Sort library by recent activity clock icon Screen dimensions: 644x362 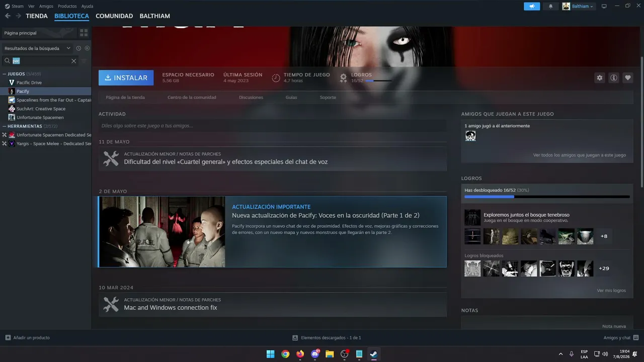[x=78, y=48]
